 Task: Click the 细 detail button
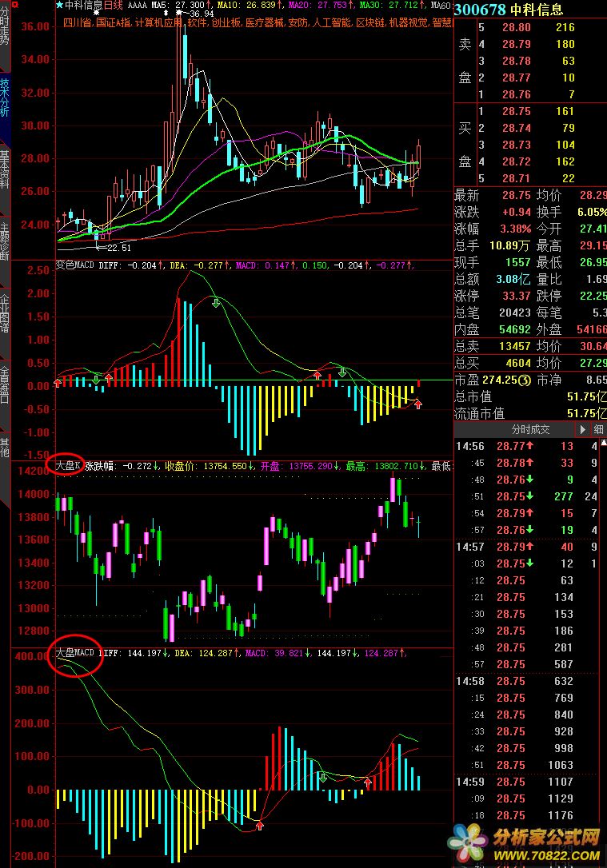click(x=598, y=429)
